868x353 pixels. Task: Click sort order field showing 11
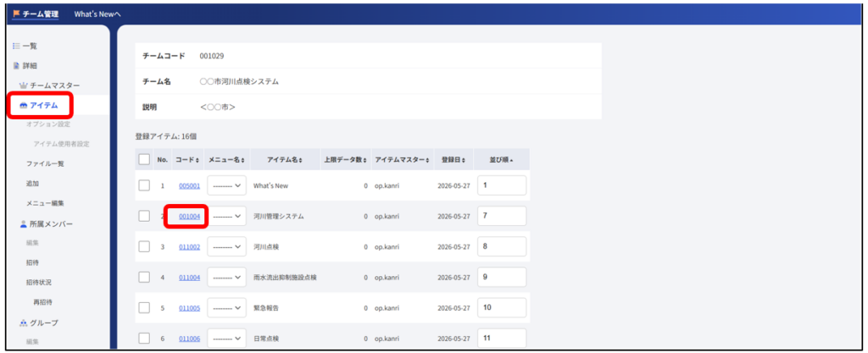pos(502,338)
